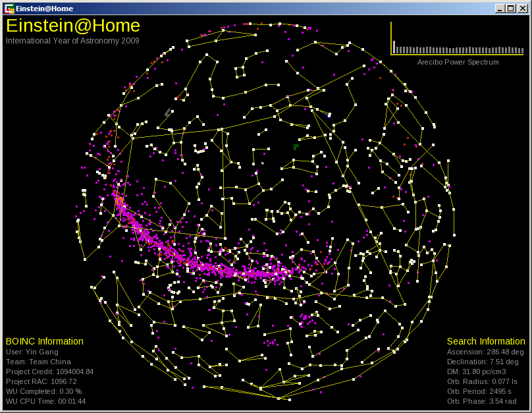Click the Arecibo Power Spectrum bar graph
The image size is (532, 413).
click(457, 38)
